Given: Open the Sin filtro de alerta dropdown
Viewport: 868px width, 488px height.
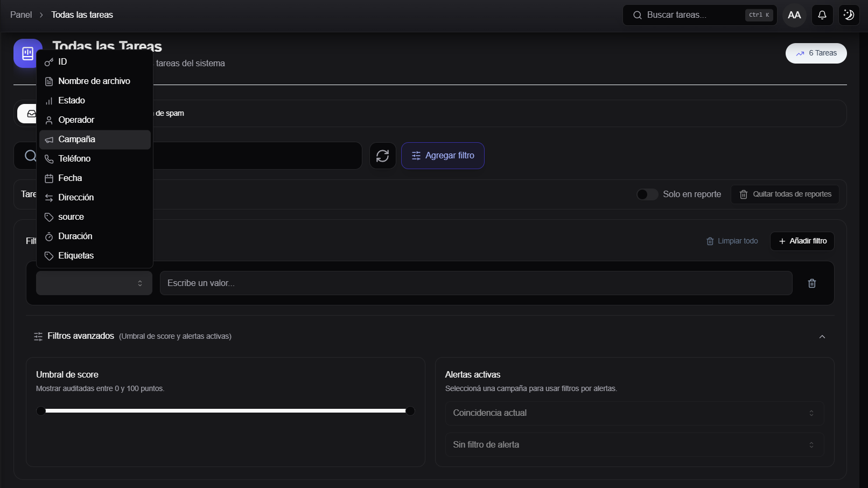Looking at the screenshot, I should click(634, 445).
